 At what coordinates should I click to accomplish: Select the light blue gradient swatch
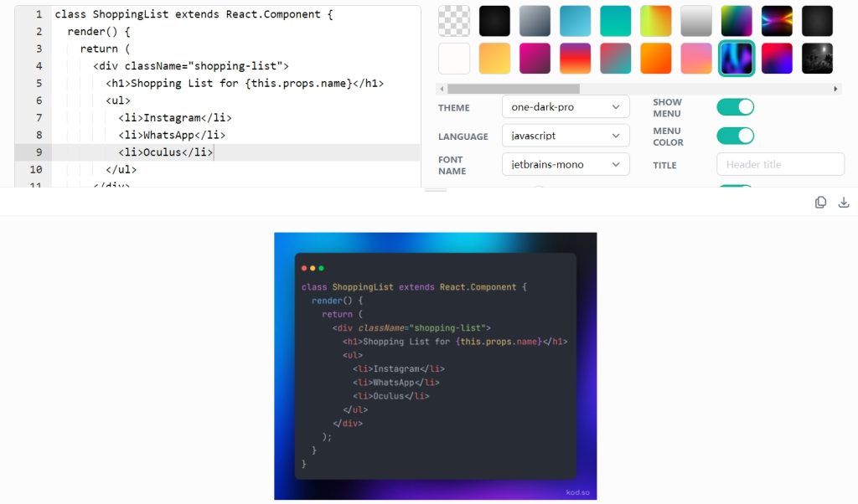pos(575,21)
